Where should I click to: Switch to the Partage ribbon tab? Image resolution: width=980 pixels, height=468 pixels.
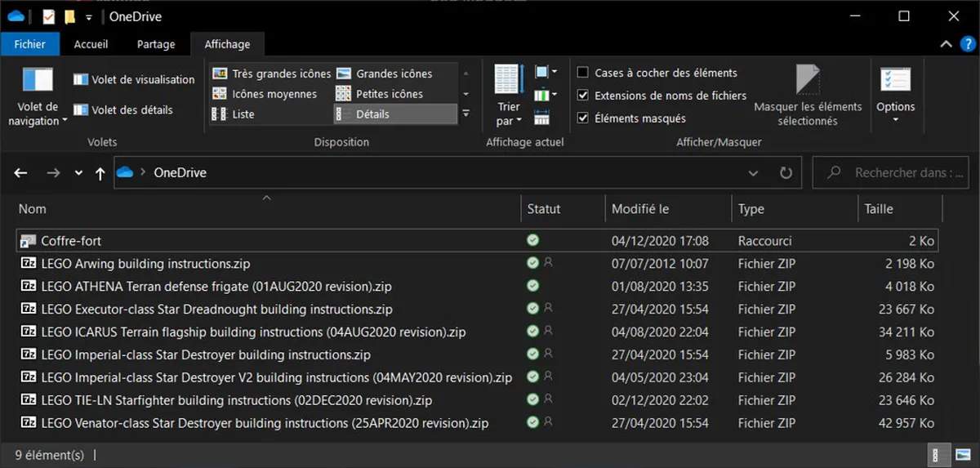click(155, 44)
